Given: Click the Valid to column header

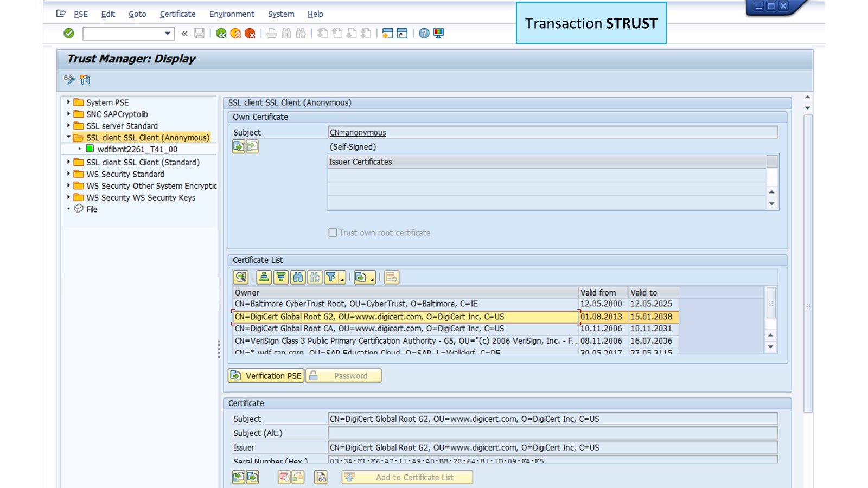Looking at the screenshot, I should [x=654, y=292].
